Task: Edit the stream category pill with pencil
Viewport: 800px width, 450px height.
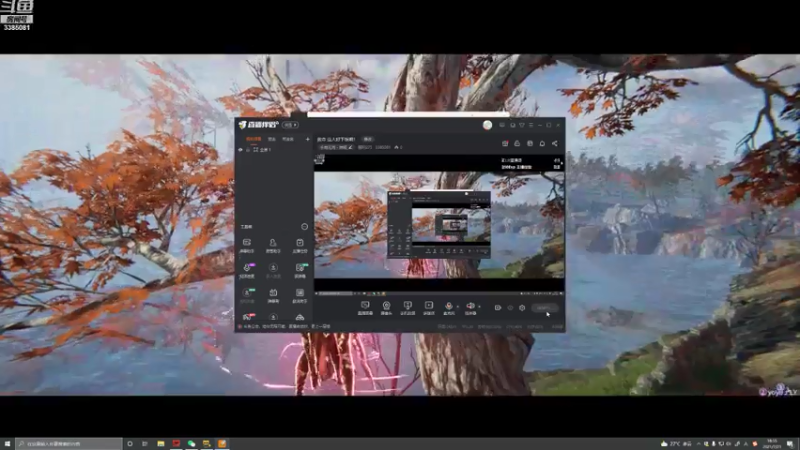Action: 336,147
